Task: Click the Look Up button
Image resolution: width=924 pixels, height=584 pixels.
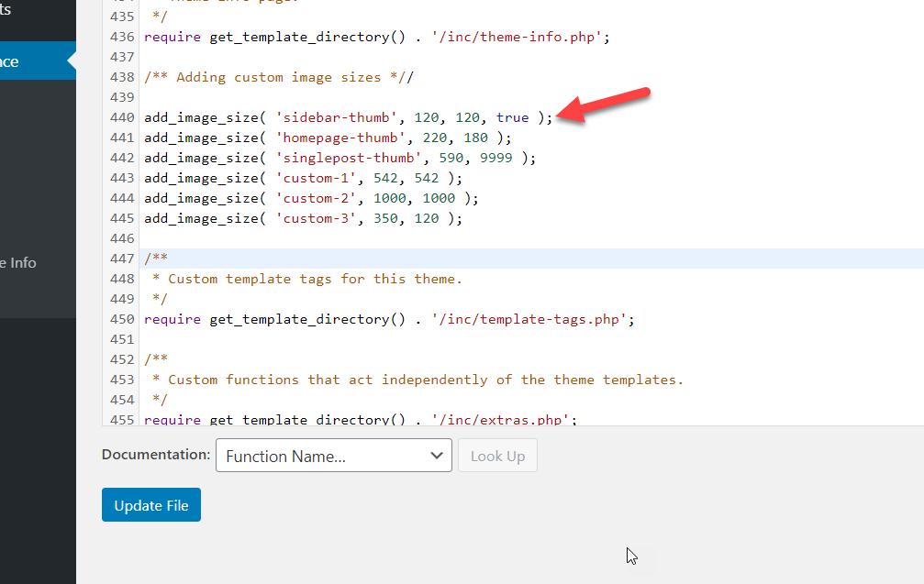Action: coord(497,455)
